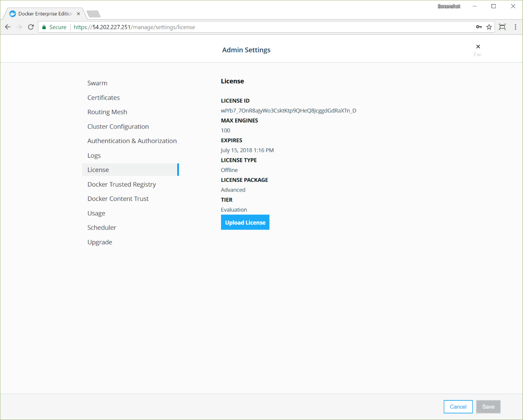Navigate to the Upgrade section
The height and width of the screenshot is (420, 523).
[100, 242]
